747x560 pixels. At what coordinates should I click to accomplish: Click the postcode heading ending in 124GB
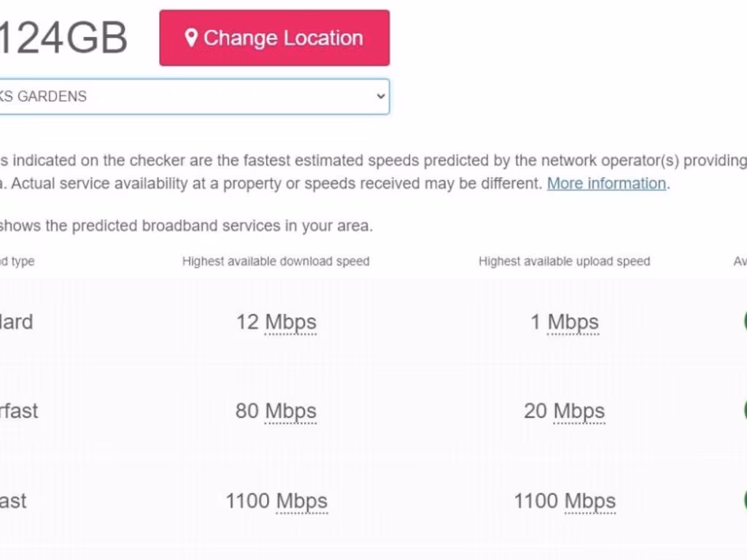63,38
